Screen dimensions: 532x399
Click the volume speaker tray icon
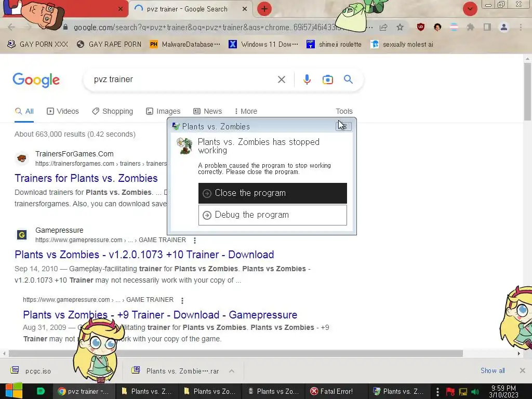click(x=475, y=392)
